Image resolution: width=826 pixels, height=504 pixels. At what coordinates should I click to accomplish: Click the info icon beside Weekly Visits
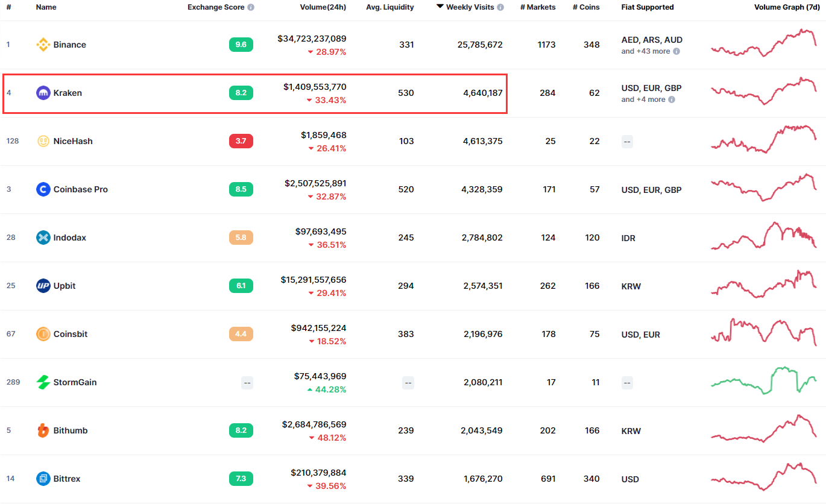coord(500,7)
